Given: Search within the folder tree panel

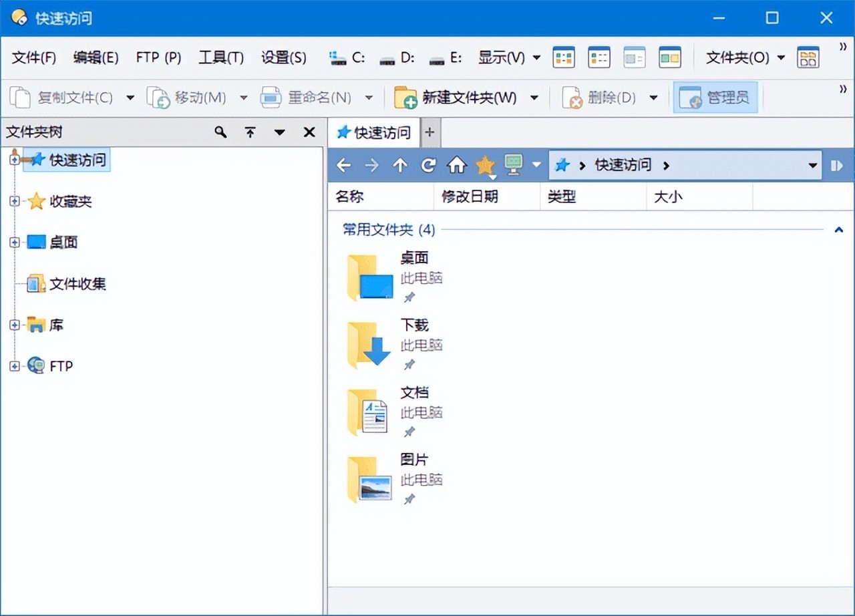Looking at the screenshot, I should click(220, 132).
